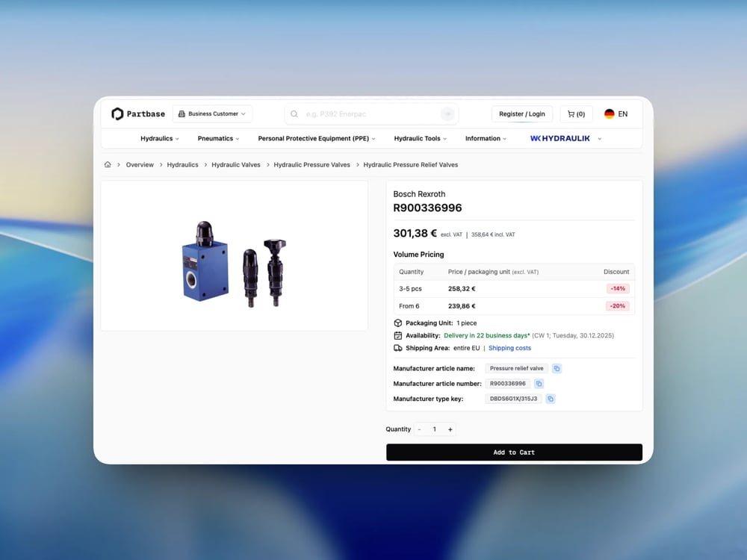Click the search magnifier icon
The image size is (747, 560).
(x=294, y=113)
